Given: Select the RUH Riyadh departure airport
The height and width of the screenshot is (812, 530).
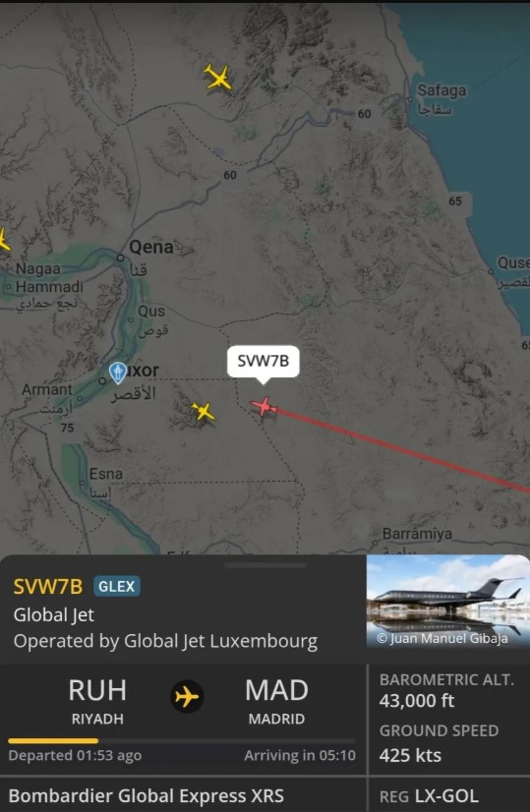Looking at the screenshot, I should [97, 701].
